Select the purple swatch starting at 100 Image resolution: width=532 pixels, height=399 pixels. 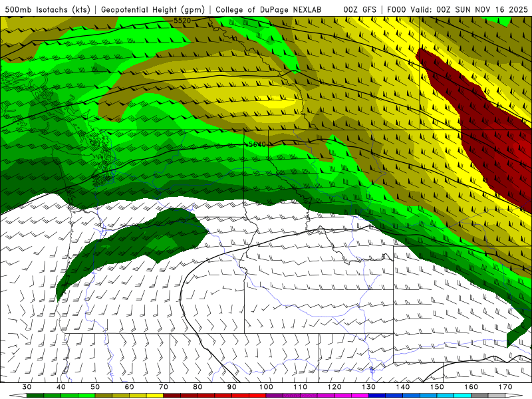[x=275, y=395]
